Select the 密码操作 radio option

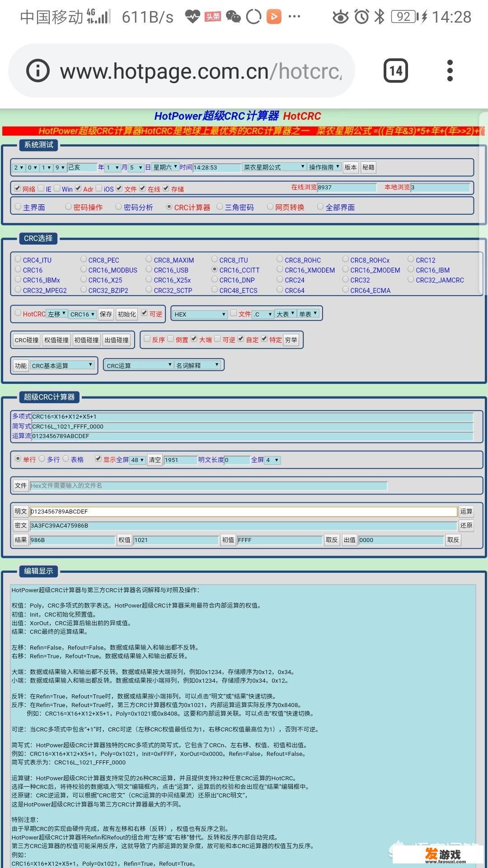(x=68, y=207)
